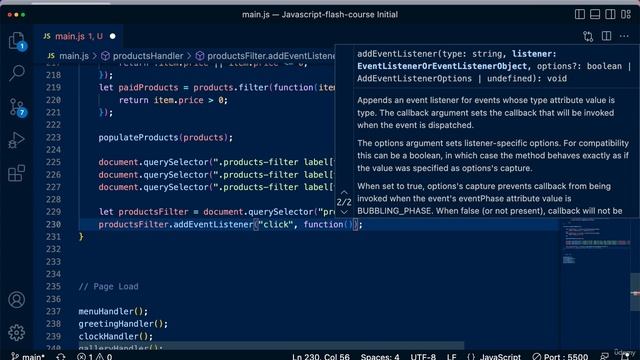The width and height of the screenshot is (640, 360).
Task: Open Customize Layout icon in title bar
Action: click(626, 14)
